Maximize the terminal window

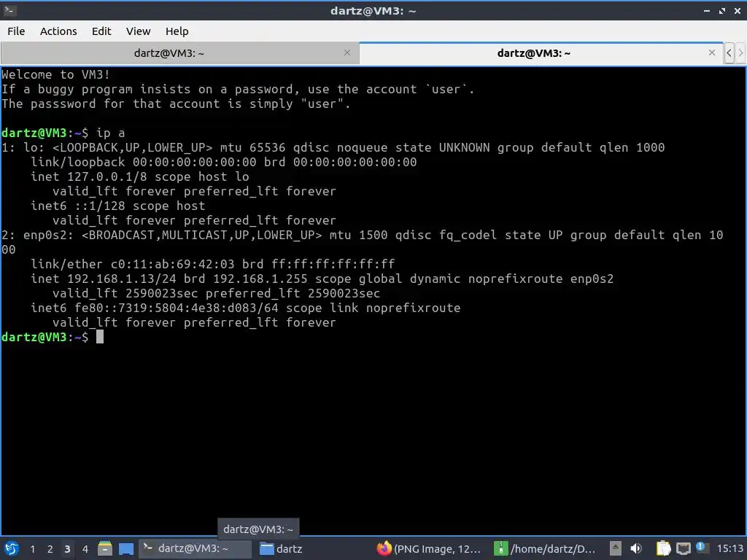click(x=722, y=10)
